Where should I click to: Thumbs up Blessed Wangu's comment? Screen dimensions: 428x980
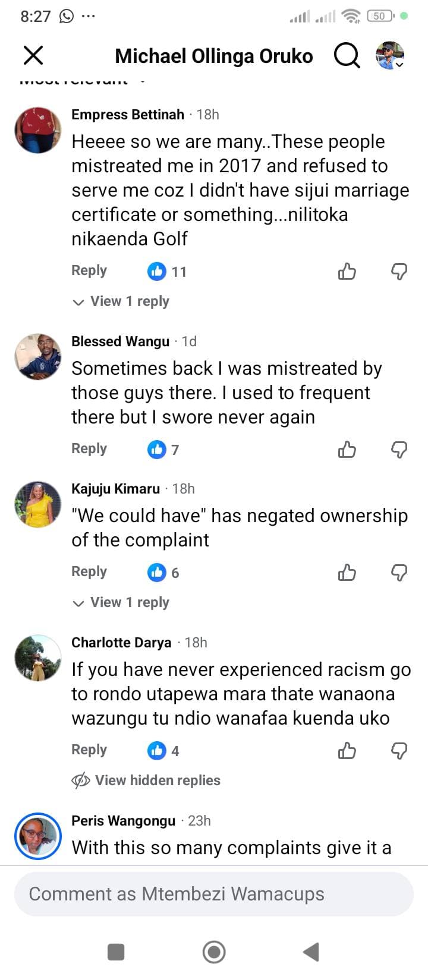[347, 450]
